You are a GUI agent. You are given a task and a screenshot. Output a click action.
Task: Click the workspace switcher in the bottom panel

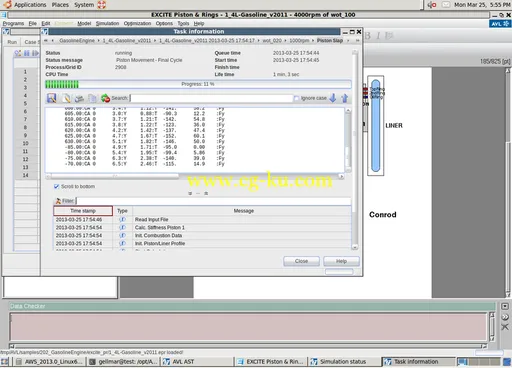[479, 362]
